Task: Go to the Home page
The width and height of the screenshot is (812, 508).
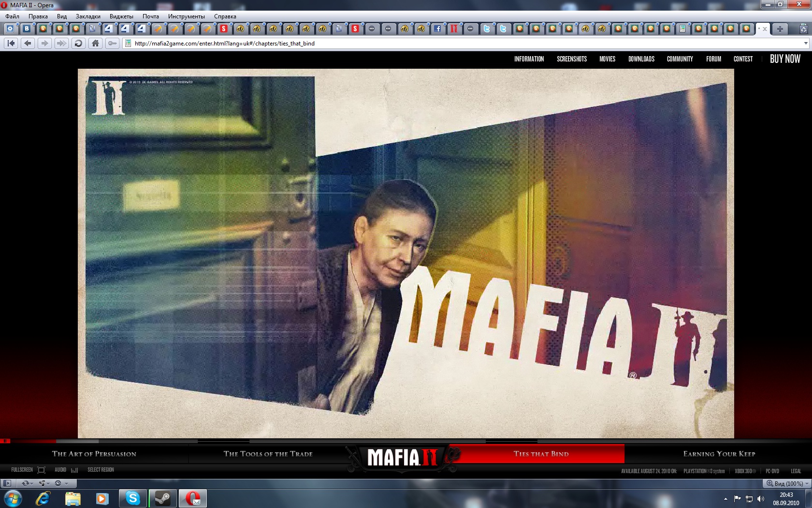Action: tap(95, 44)
